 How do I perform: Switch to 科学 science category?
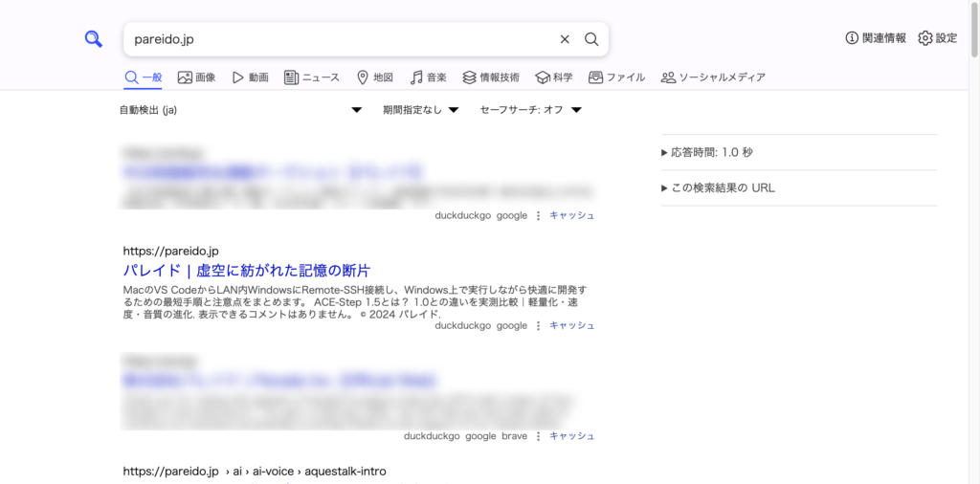tap(554, 77)
